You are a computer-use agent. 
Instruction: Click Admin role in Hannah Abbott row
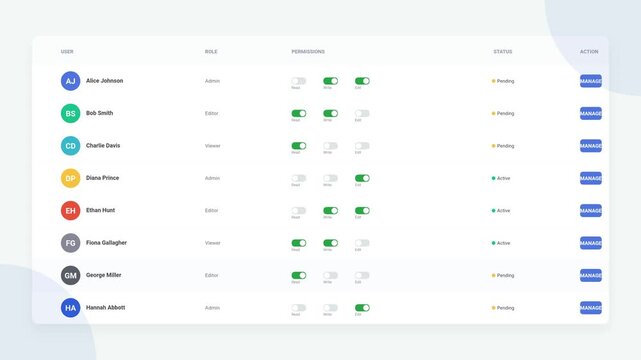212,308
